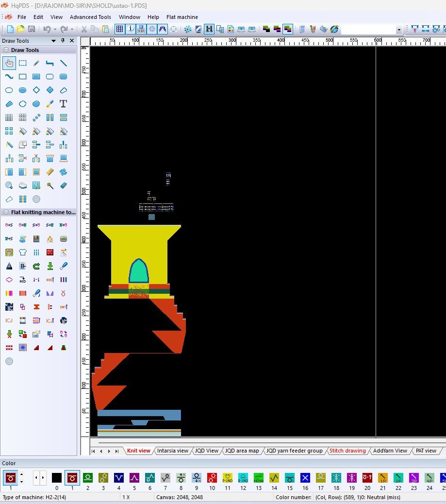Toggle the grid display button

tap(119, 29)
